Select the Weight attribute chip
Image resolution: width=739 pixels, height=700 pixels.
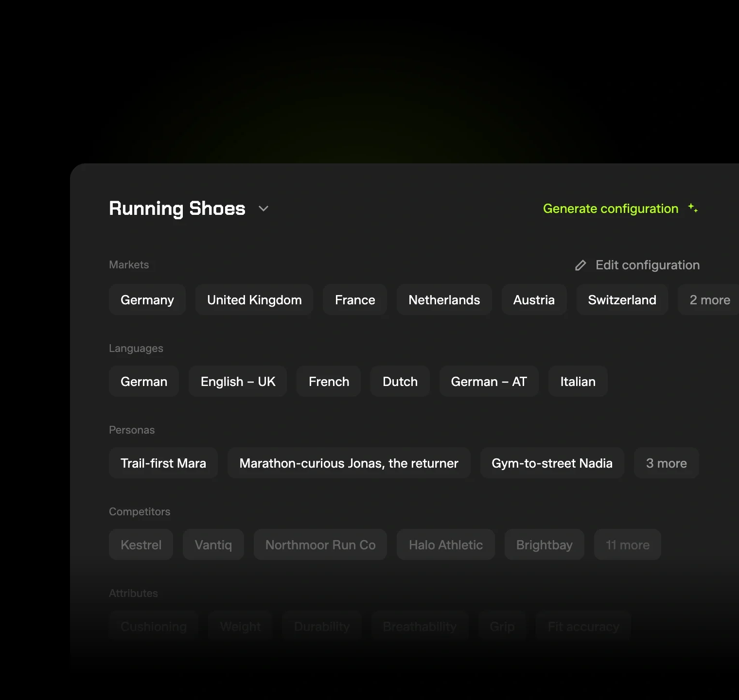(240, 627)
